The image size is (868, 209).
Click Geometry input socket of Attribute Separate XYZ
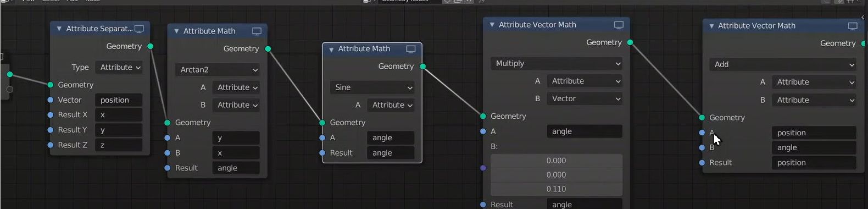pos(51,85)
